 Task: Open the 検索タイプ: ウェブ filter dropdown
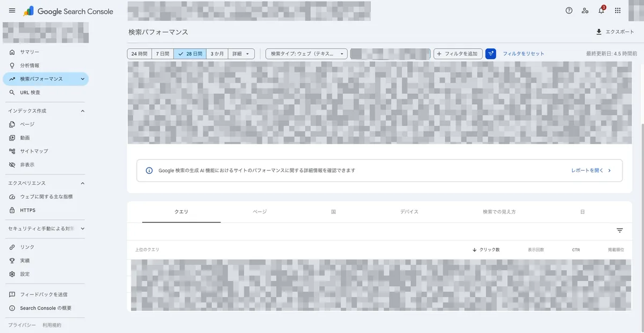306,54
